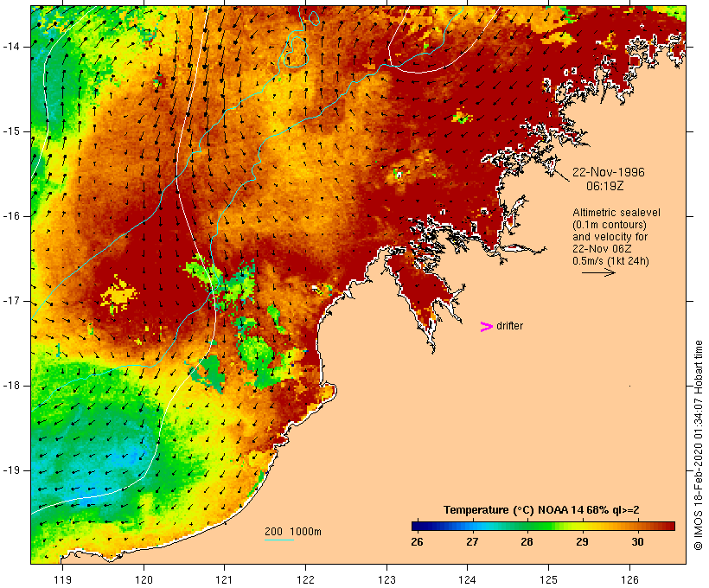Click the colorbar label '27'

point(472,541)
